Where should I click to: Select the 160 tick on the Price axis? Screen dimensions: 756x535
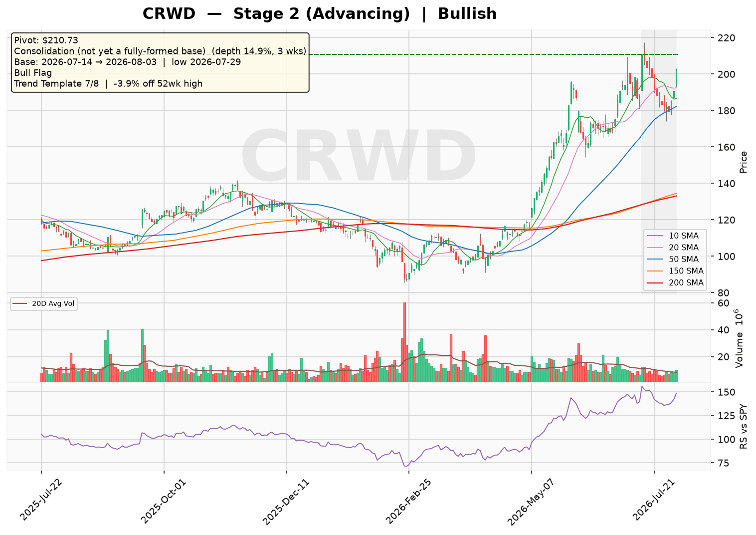click(x=725, y=147)
